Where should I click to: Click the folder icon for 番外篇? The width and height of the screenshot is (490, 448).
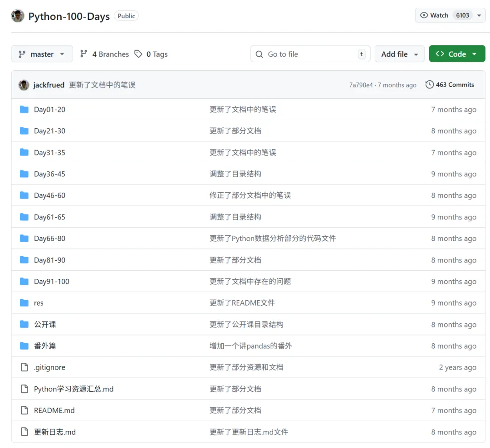point(24,346)
